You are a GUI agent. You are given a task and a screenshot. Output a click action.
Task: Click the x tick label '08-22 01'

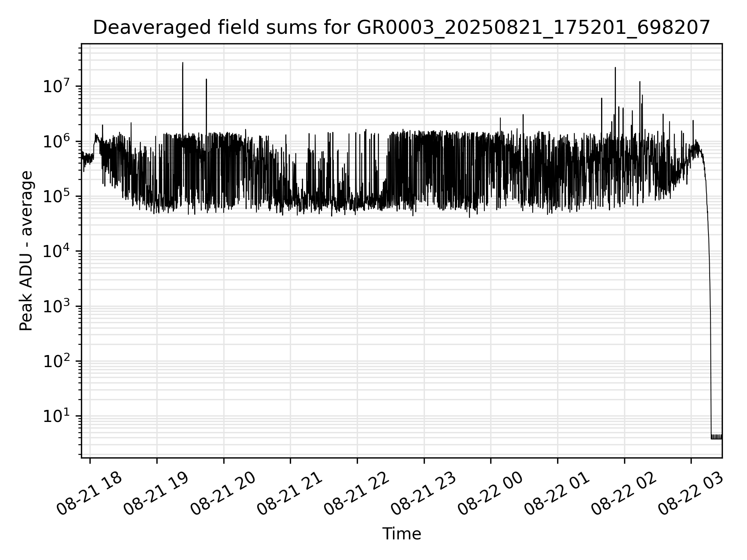[558, 494]
